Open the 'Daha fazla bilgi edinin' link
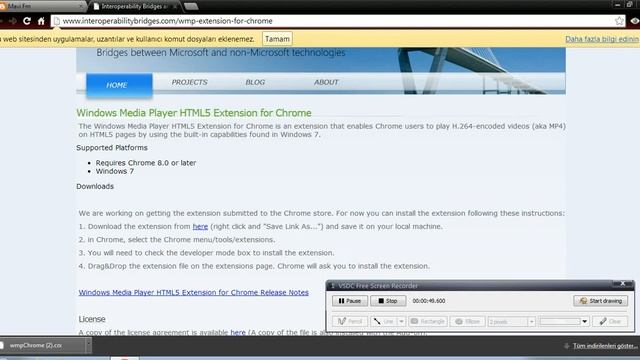The width and height of the screenshot is (640, 360). (x=602, y=39)
